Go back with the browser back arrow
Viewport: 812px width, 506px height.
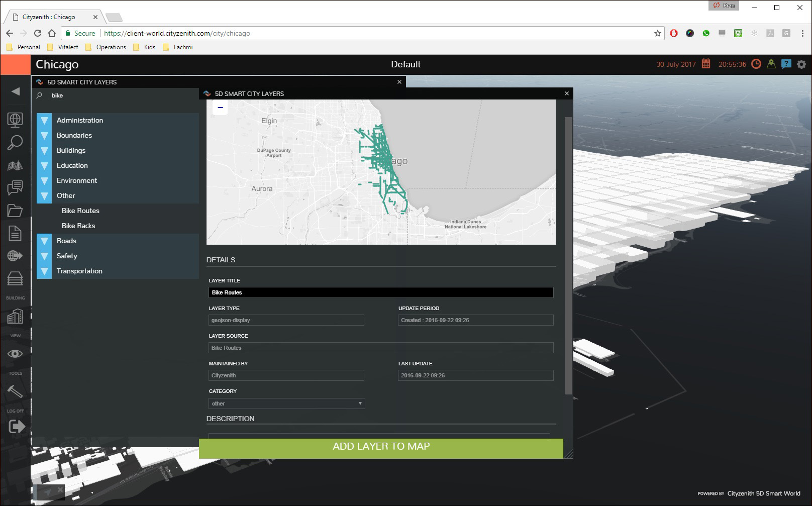pyautogui.click(x=10, y=33)
